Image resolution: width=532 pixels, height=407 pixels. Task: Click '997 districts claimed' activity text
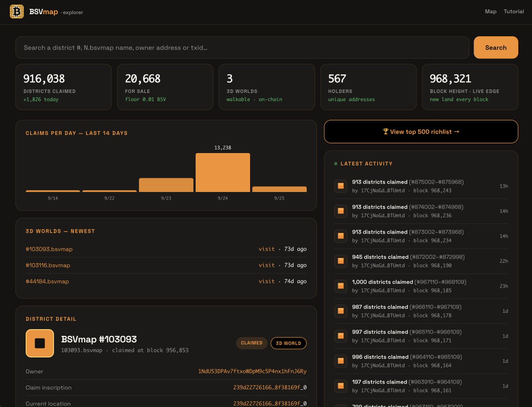pos(380,332)
